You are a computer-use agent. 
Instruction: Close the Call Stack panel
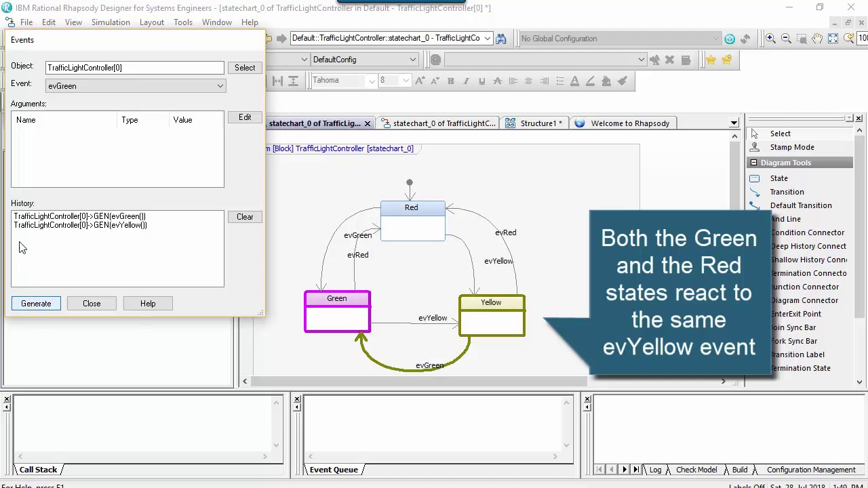click(7, 399)
